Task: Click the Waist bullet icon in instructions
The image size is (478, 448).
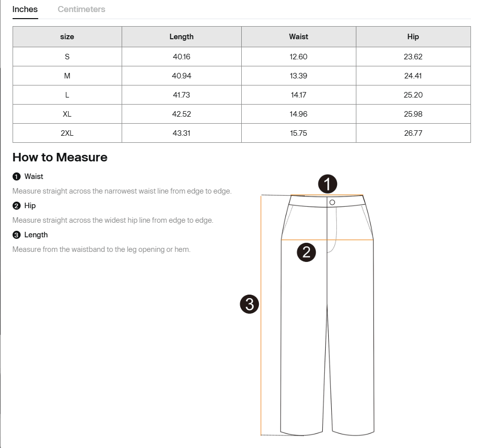Action: 16,176
